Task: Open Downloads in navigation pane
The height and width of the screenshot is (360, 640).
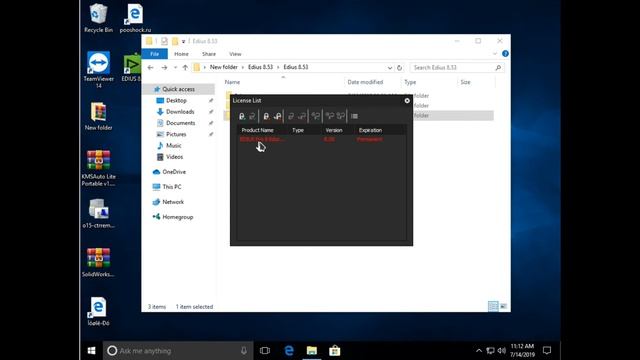Action: click(180, 111)
